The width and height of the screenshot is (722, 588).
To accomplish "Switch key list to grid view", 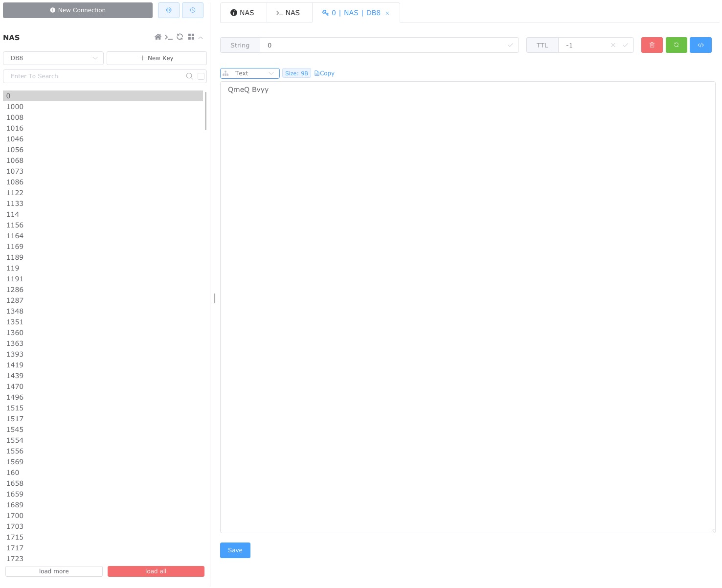I will [x=191, y=37].
